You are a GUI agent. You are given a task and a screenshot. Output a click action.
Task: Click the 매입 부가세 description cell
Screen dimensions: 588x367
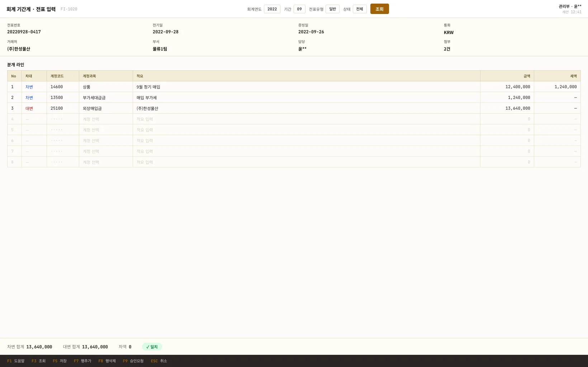307,97
